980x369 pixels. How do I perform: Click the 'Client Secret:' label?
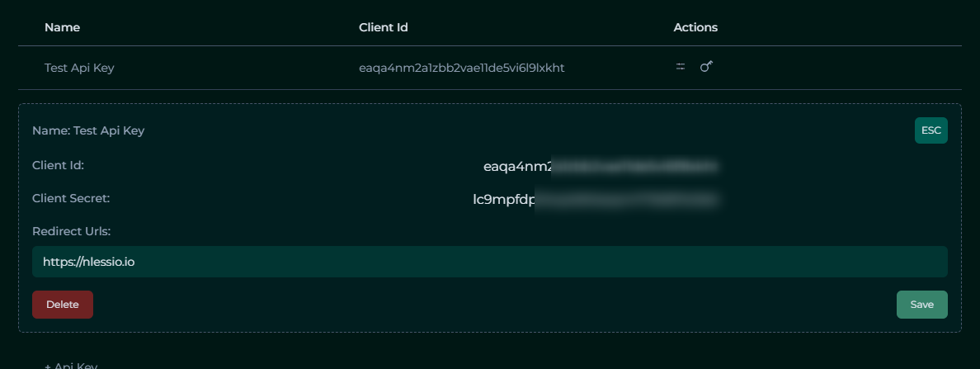click(x=71, y=198)
